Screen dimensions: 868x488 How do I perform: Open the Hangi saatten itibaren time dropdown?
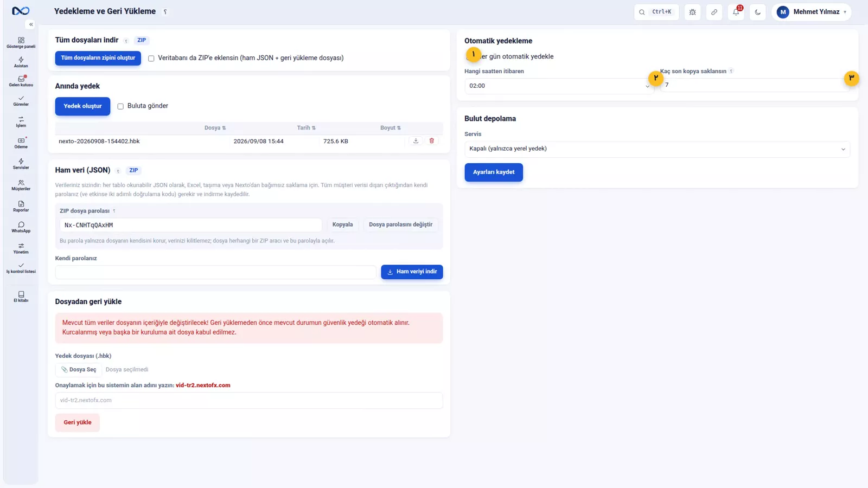pos(559,86)
